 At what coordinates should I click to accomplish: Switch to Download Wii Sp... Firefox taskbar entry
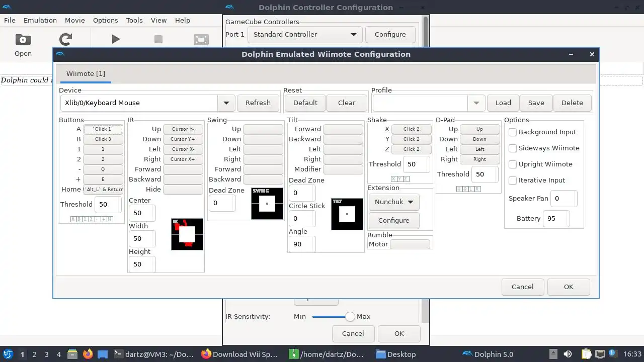tap(239, 354)
